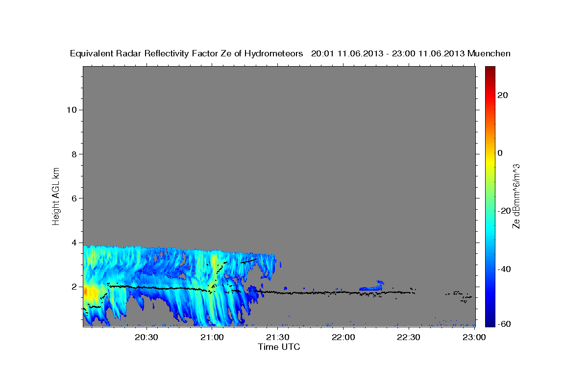This screenshot has width=588, height=392.
Task: Click the colorbar value -20
Action: 505,211
